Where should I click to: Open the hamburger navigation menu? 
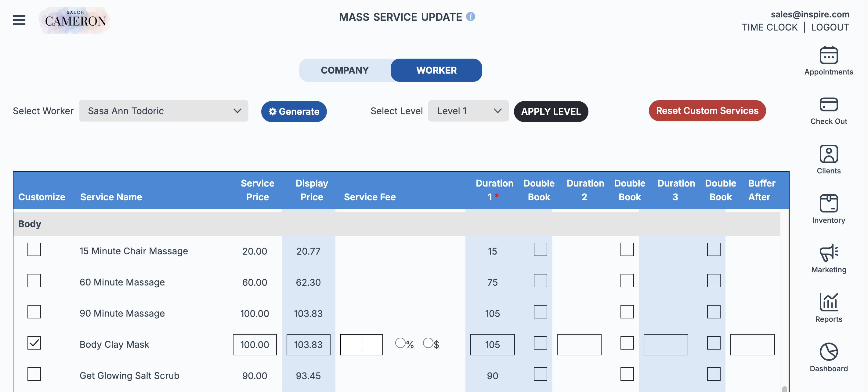(x=19, y=20)
